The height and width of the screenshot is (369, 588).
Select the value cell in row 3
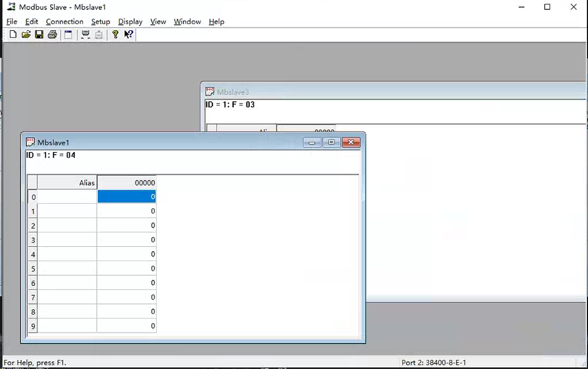coord(127,240)
